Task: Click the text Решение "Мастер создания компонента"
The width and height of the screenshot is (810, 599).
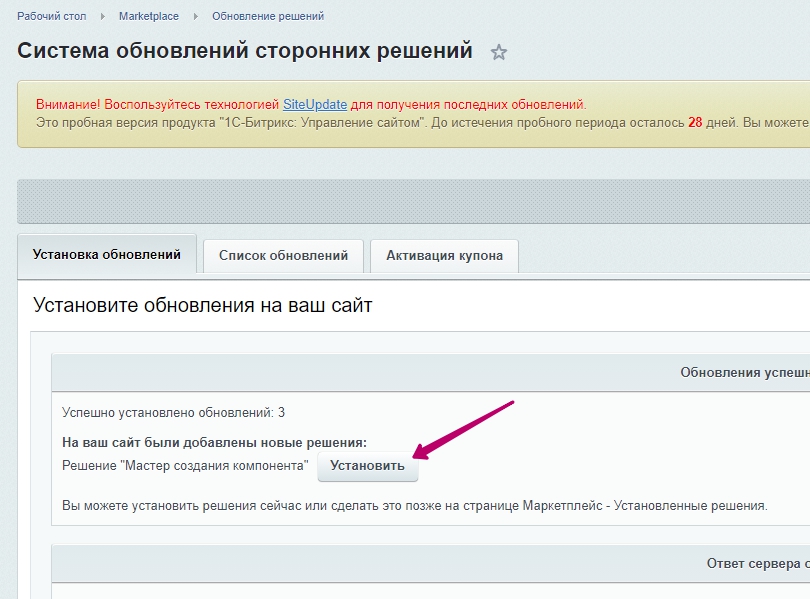Action: pyautogui.click(x=185, y=466)
